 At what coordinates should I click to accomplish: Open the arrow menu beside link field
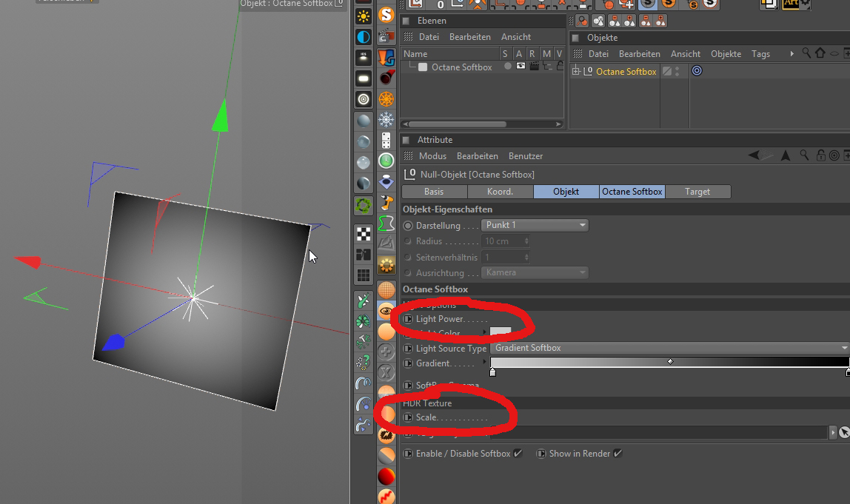click(x=833, y=432)
